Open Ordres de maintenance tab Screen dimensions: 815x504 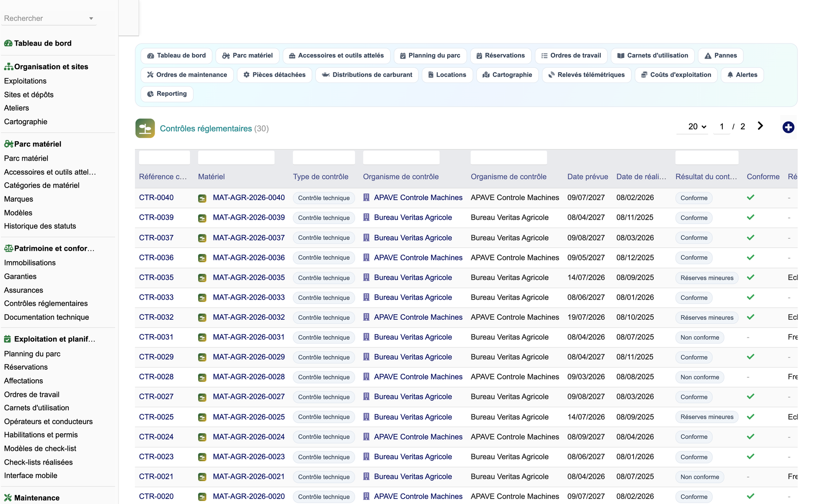pyautogui.click(x=187, y=75)
